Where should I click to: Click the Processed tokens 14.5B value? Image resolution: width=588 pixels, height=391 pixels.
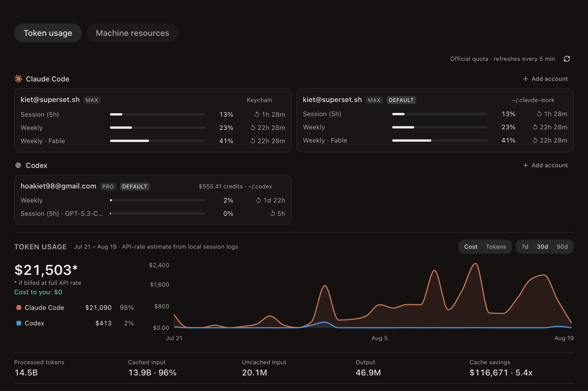coord(26,373)
